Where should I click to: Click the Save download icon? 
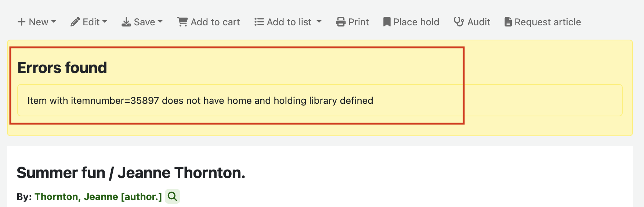pyautogui.click(x=126, y=22)
